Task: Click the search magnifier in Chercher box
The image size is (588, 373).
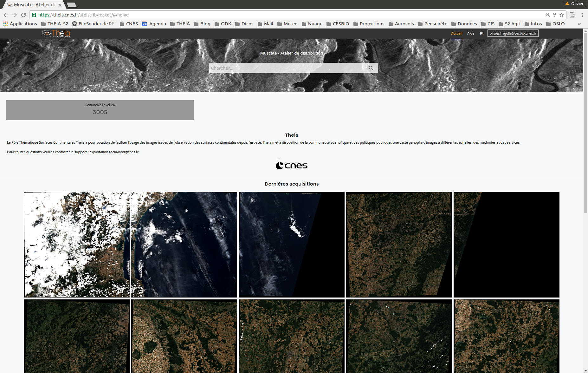Action: tap(371, 68)
